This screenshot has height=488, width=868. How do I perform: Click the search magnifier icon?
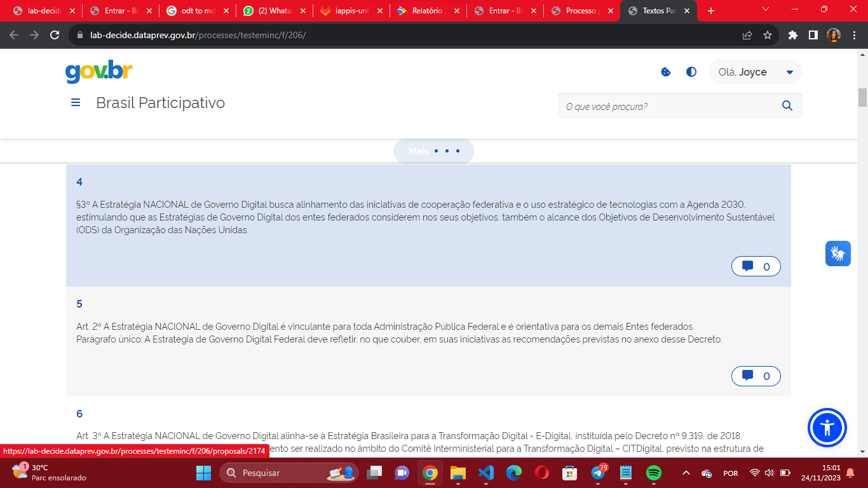787,106
